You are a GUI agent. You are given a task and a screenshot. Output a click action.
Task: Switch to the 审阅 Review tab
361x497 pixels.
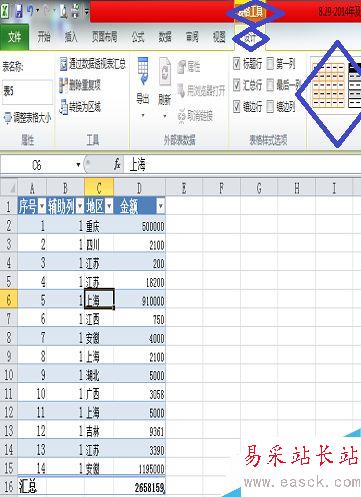192,37
